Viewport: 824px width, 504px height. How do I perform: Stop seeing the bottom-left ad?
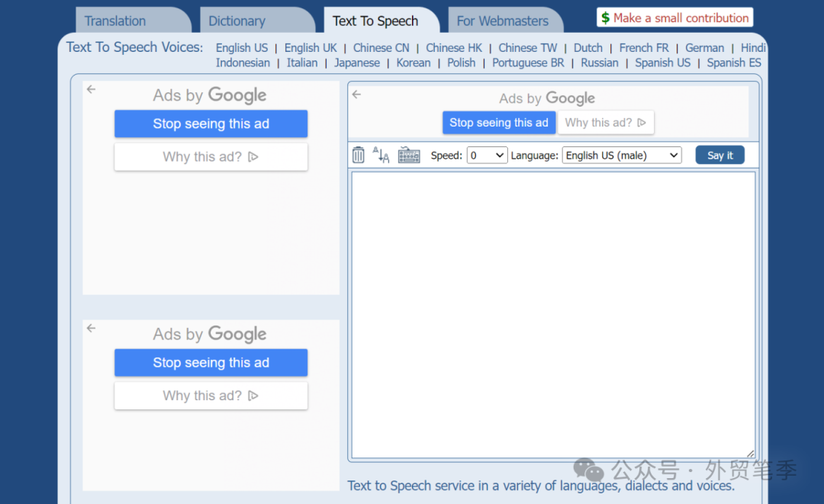[211, 363]
